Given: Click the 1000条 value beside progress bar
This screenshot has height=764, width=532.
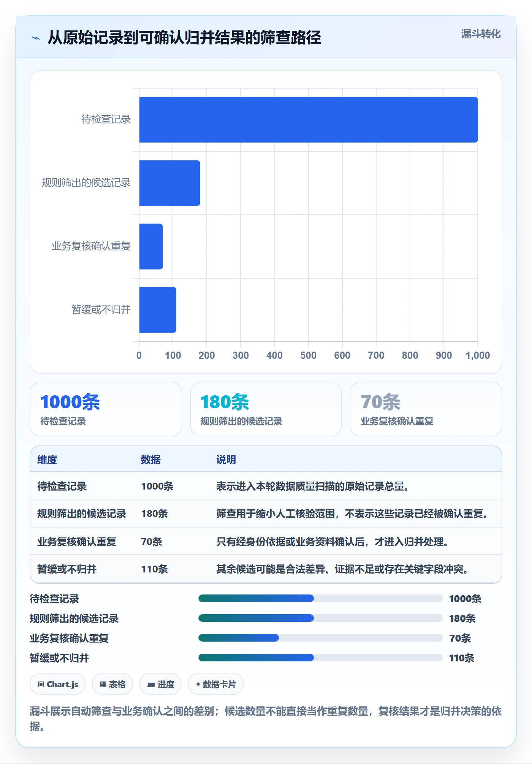Looking at the screenshot, I should point(465,599).
